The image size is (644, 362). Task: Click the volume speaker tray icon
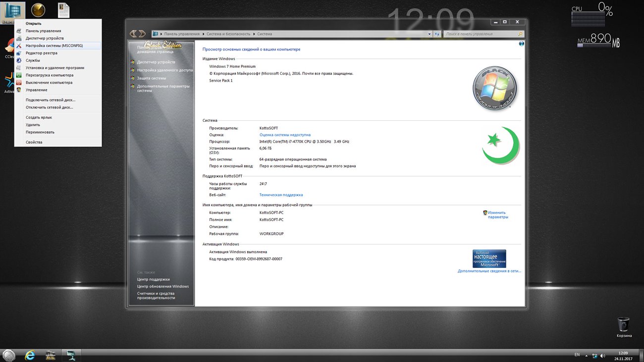tap(603, 356)
